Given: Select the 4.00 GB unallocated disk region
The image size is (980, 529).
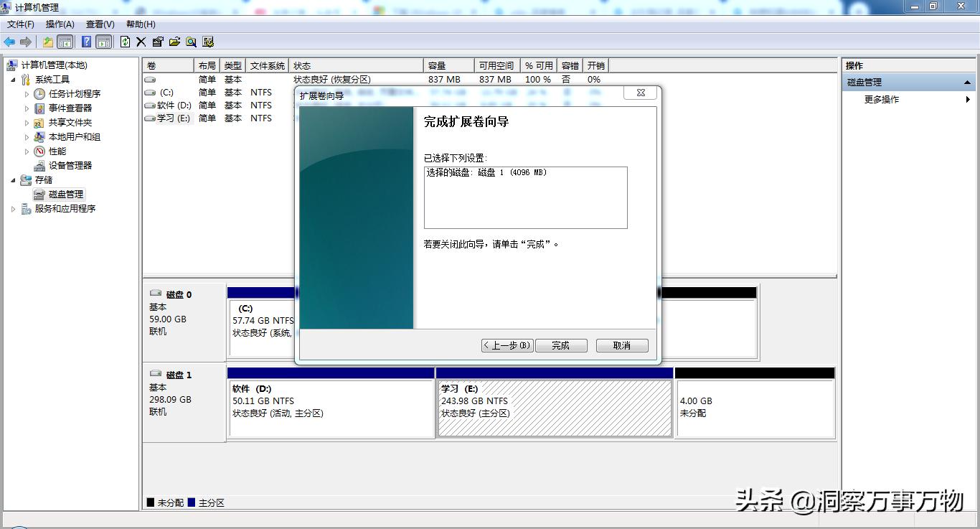Looking at the screenshot, I should pos(753,406).
